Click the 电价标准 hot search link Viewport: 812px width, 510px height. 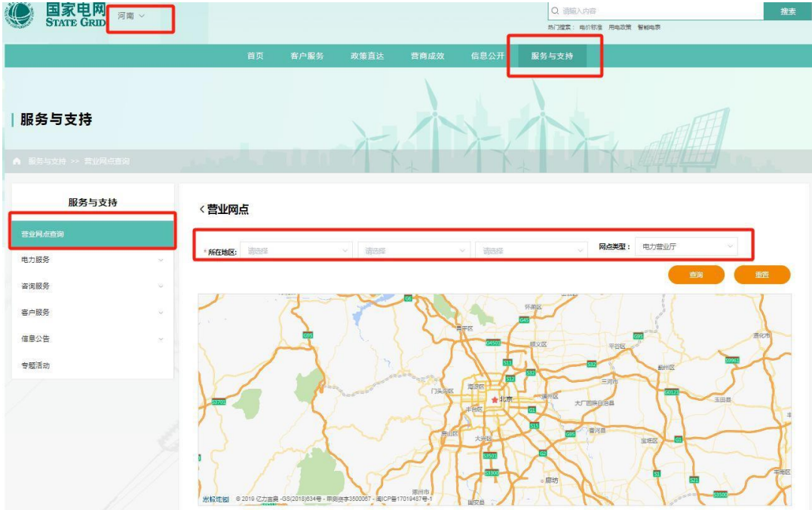pyautogui.click(x=590, y=27)
